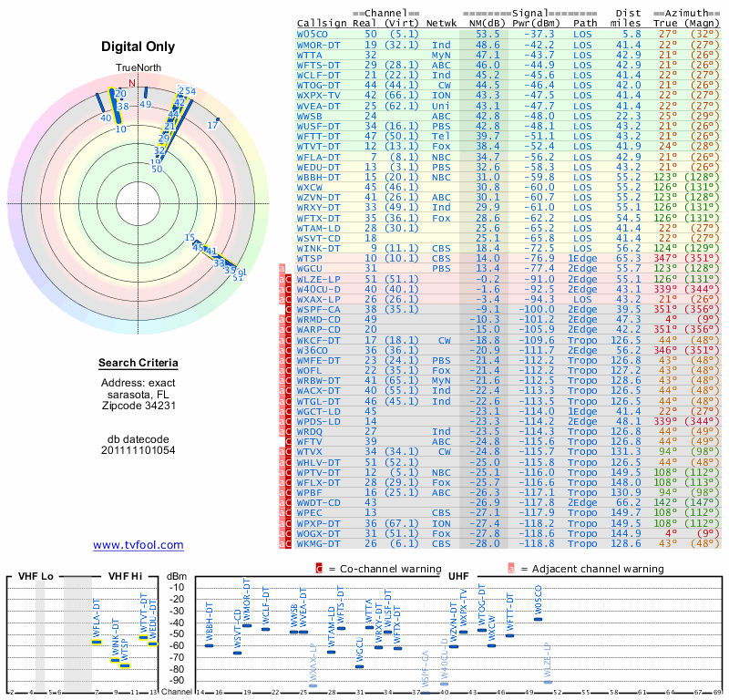
Task: Click callsign WPDS-LD
Action: click(318, 421)
